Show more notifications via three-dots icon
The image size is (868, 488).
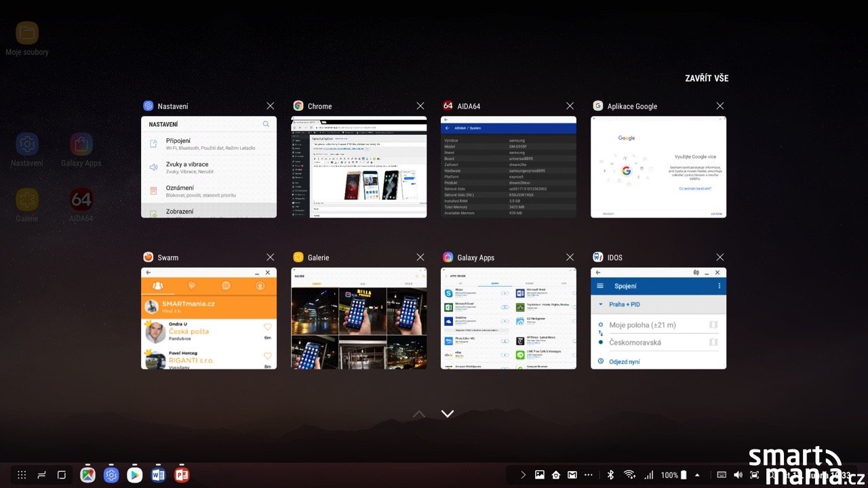click(x=589, y=475)
